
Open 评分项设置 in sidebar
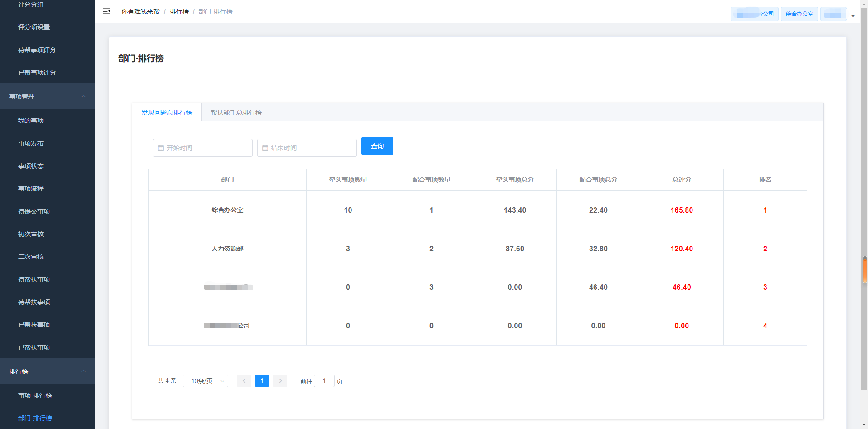[x=48, y=27]
